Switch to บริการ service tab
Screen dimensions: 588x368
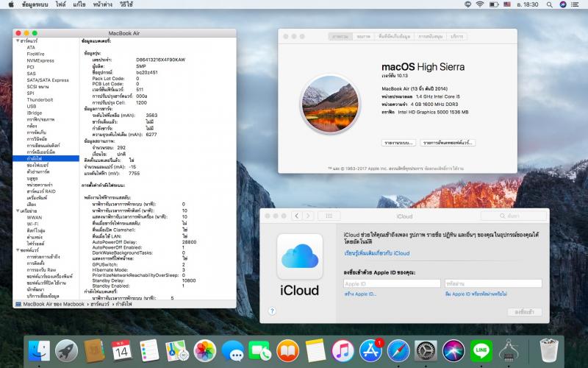click(x=457, y=36)
